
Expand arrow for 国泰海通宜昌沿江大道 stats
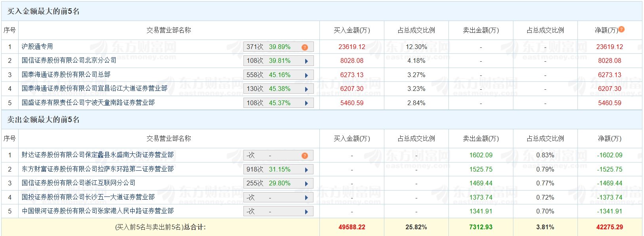(306, 89)
